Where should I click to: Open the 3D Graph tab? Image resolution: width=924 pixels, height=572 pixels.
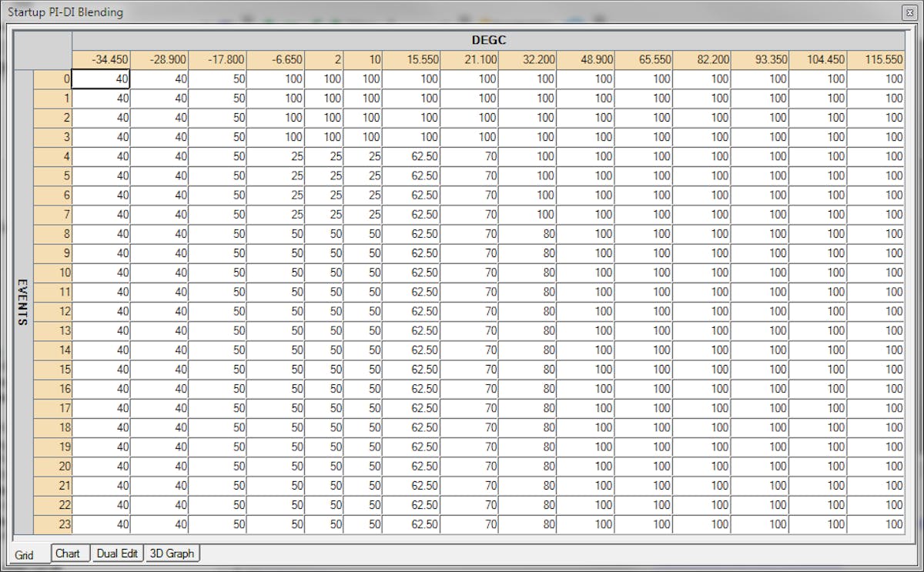click(172, 553)
